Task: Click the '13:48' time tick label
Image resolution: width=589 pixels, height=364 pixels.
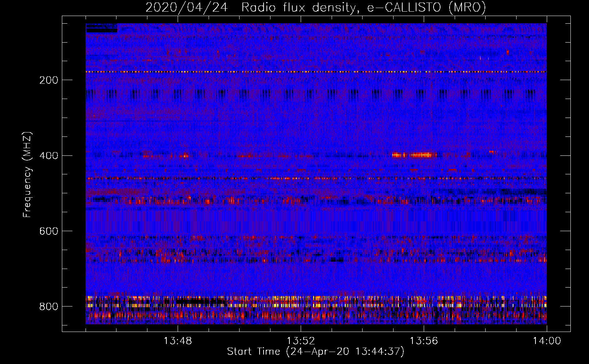Action: point(178,341)
